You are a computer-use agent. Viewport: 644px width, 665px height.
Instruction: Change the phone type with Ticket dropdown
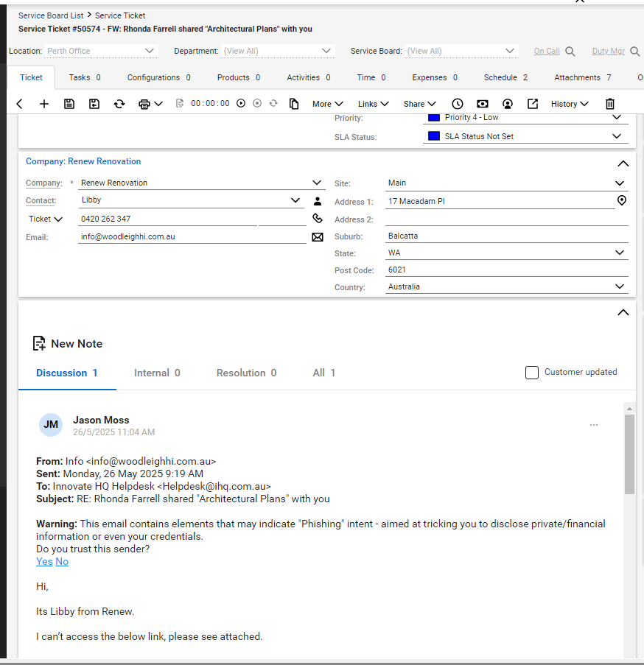(46, 219)
